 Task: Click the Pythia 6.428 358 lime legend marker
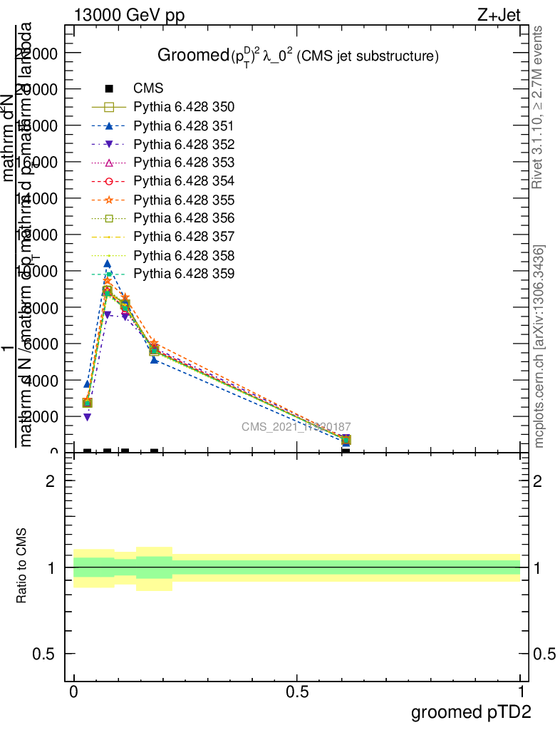[x=109, y=256]
